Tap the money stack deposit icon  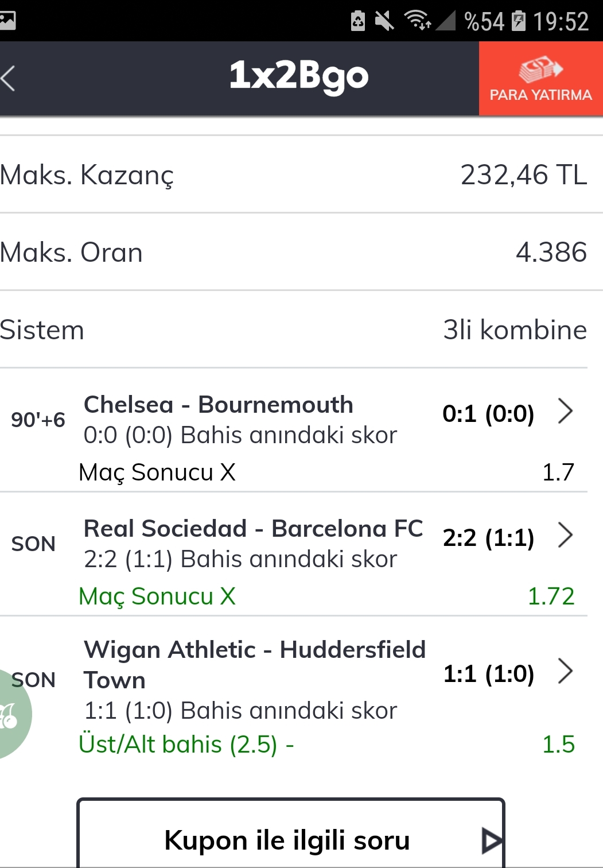540,69
